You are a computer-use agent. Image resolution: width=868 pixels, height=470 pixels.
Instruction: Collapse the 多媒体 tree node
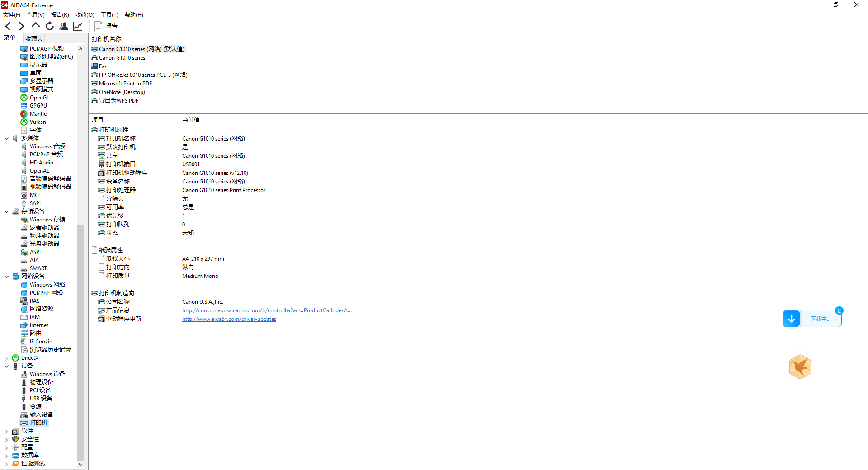7,138
